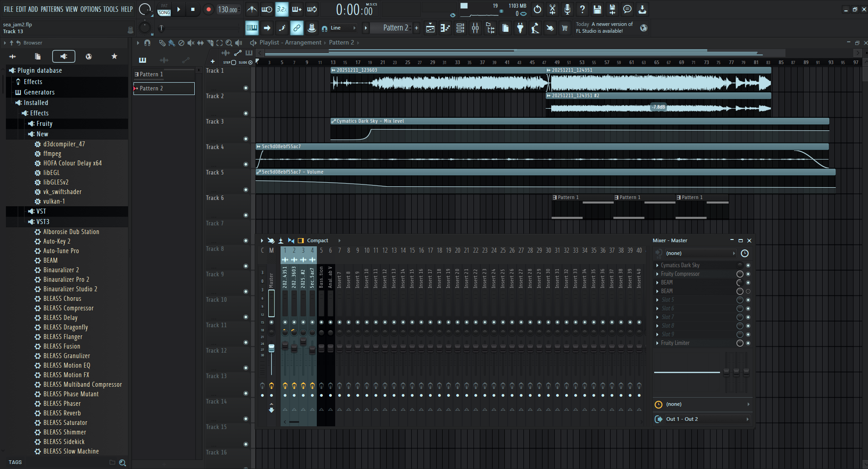Viewport: 868px width, 469px height.
Task: Click the microphone one-click recording icon
Action: tap(567, 9)
